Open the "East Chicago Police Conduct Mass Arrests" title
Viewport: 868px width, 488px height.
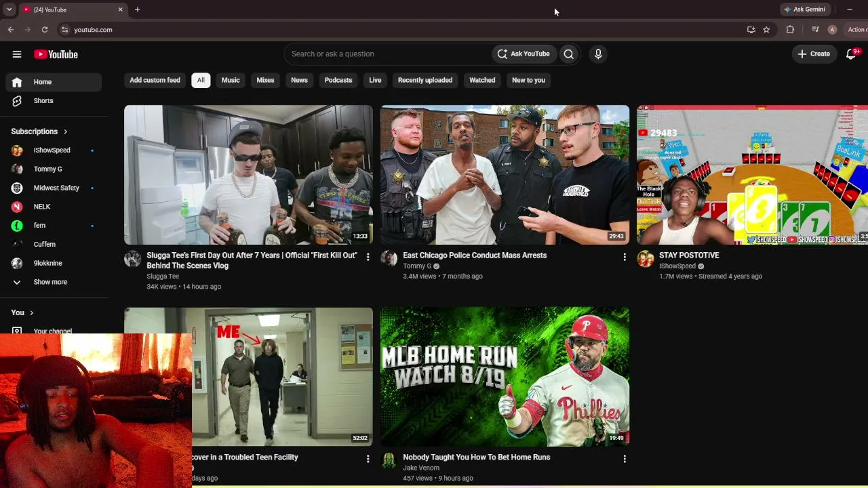click(x=475, y=256)
